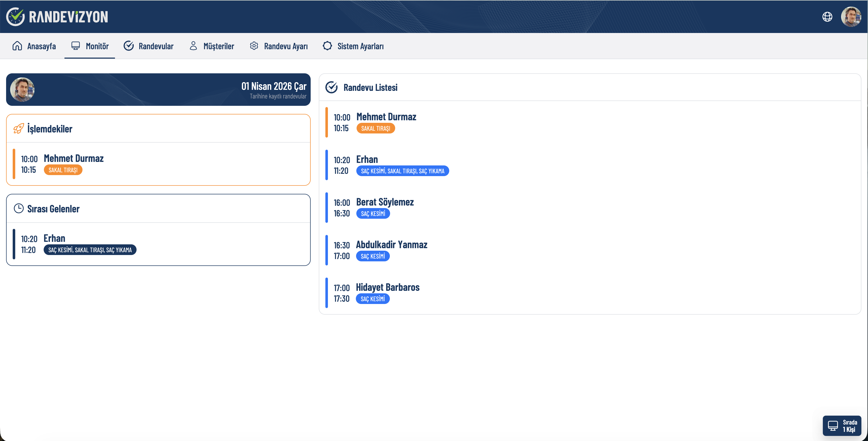Click the Sistem Ayarları icon

pos(327,46)
